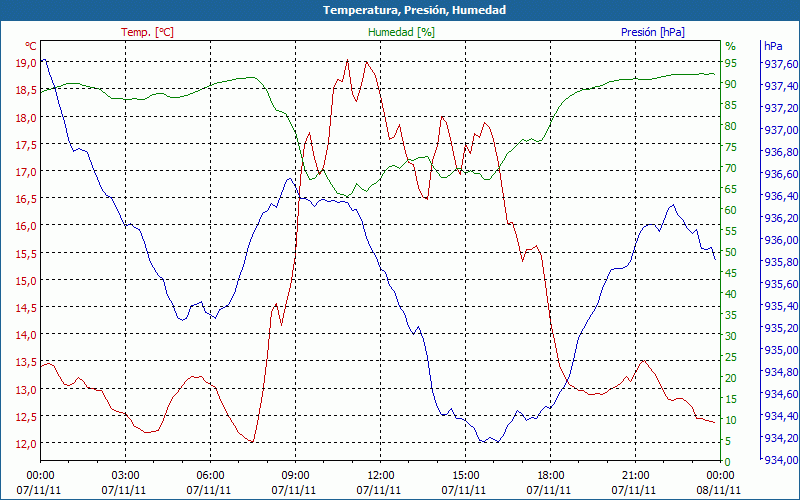Click the 937,60 pressure axis value
Screen dimensions: 800x500
click(779, 64)
